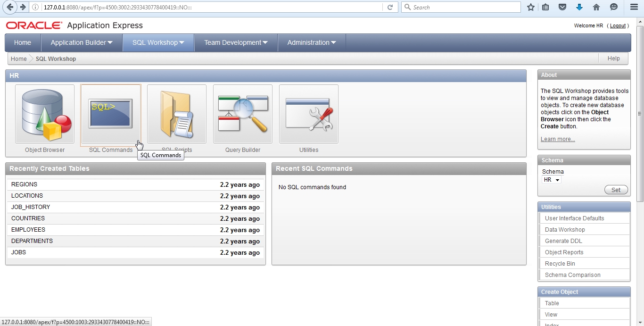This screenshot has height=326, width=644.
Task: Click into the browser address bar
Action: (211, 7)
